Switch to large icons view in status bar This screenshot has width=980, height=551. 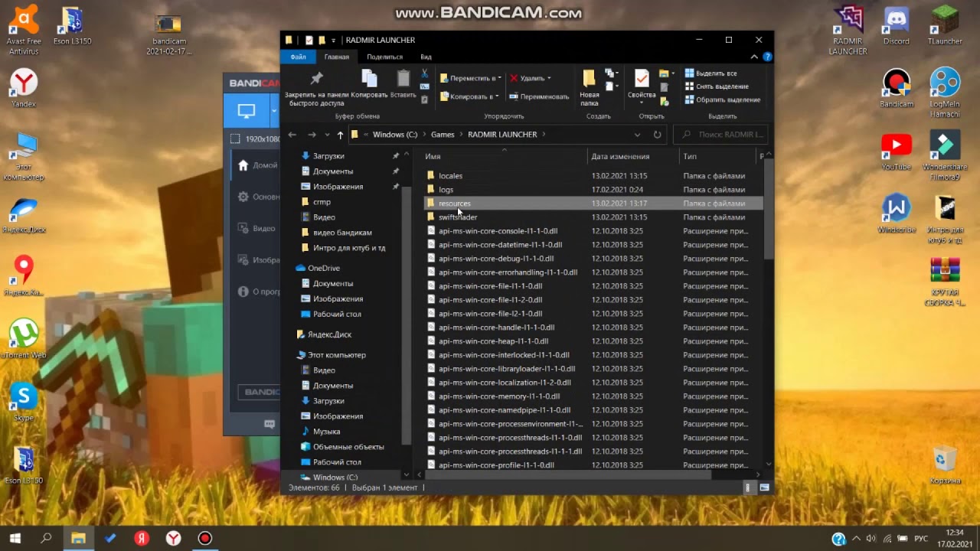point(764,487)
